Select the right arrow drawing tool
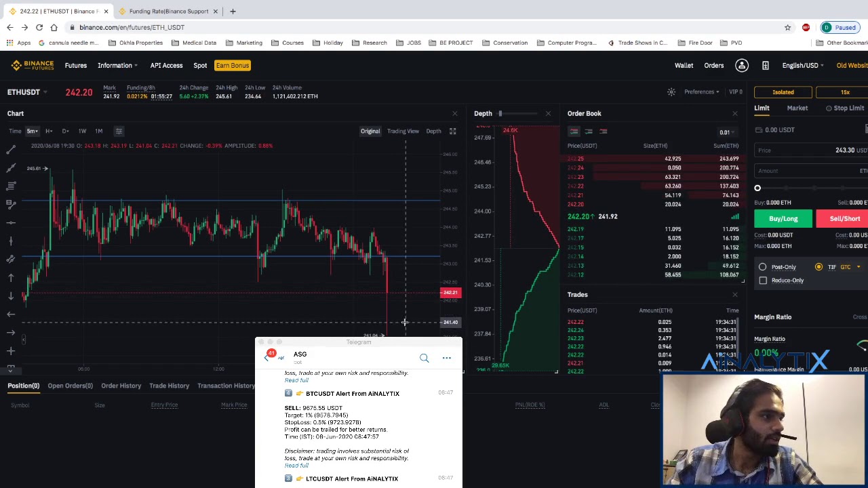868x488 pixels. 11,332
